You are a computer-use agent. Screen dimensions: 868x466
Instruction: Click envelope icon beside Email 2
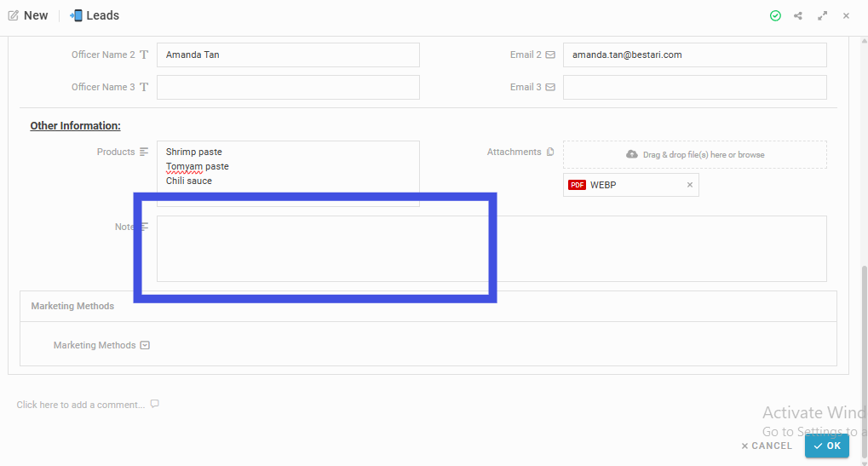550,55
